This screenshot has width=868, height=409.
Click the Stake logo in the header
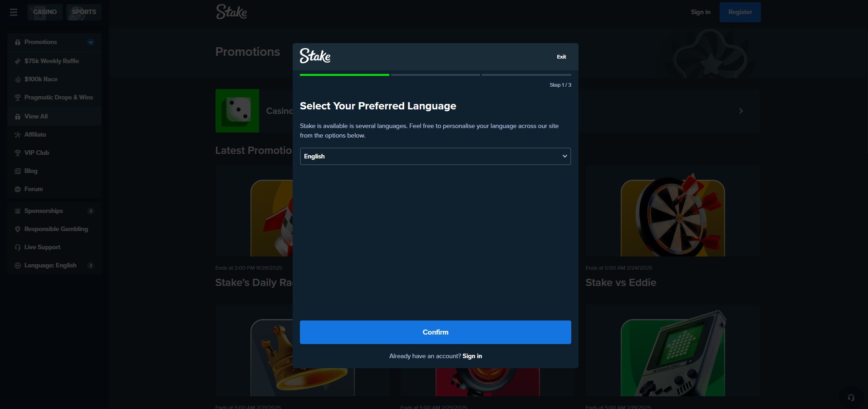coord(231,12)
